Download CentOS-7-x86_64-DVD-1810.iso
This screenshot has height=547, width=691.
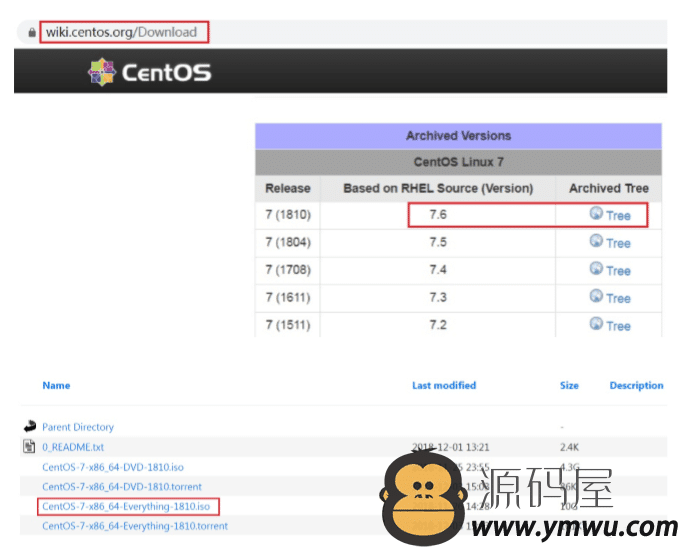113,467
